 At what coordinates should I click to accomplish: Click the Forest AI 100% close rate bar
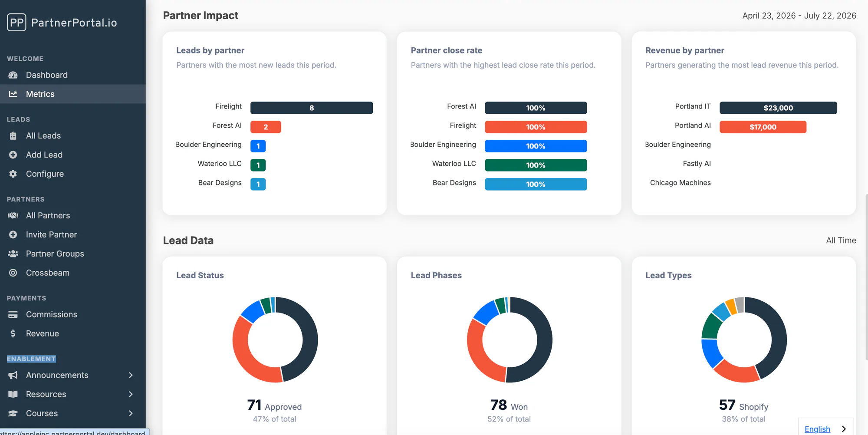[x=536, y=108]
